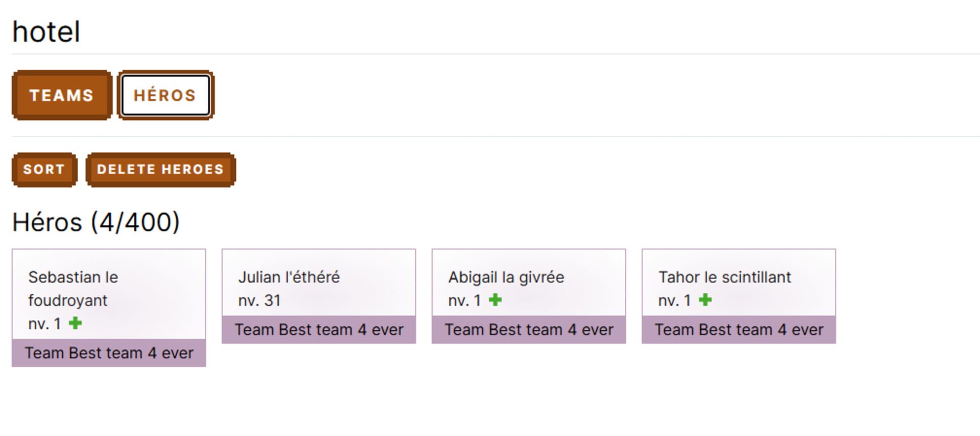
Task: Click the green plus on Abigail la givrée
Action: pyautogui.click(x=495, y=300)
